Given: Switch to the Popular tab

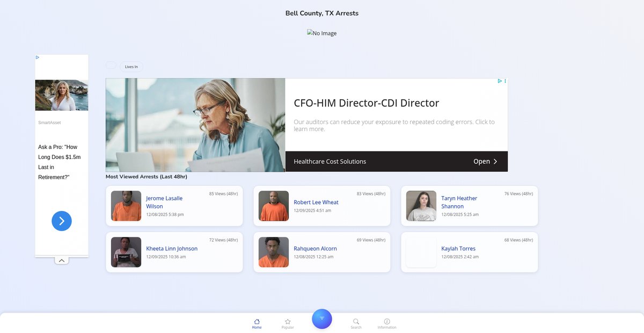Looking at the screenshot, I should click(x=288, y=327).
